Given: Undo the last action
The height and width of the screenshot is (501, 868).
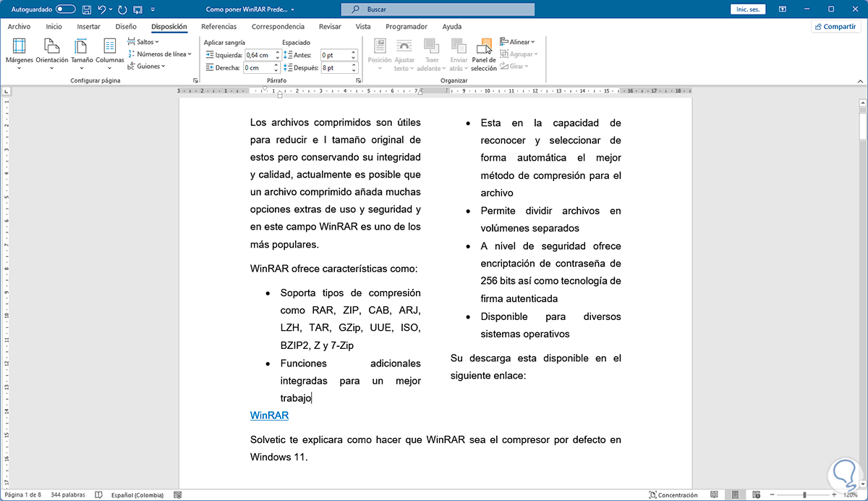Looking at the screenshot, I should (102, 9).
